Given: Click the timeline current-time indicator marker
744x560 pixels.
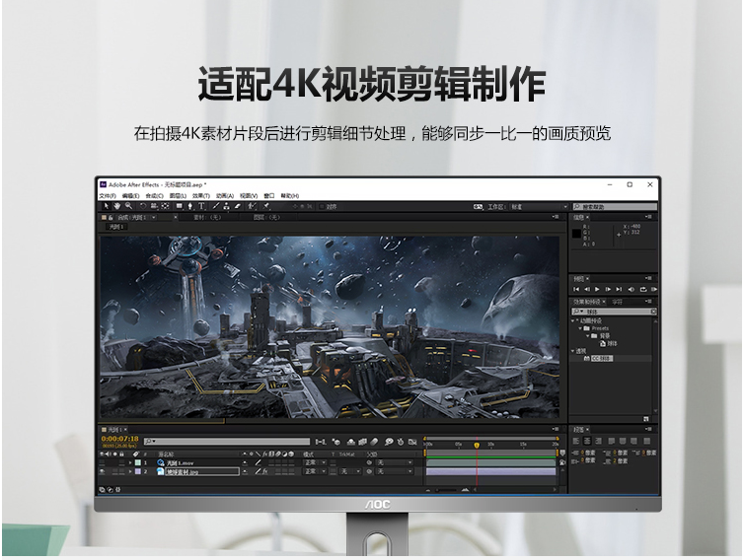Looking at the screenshot, I should (477, 445).
